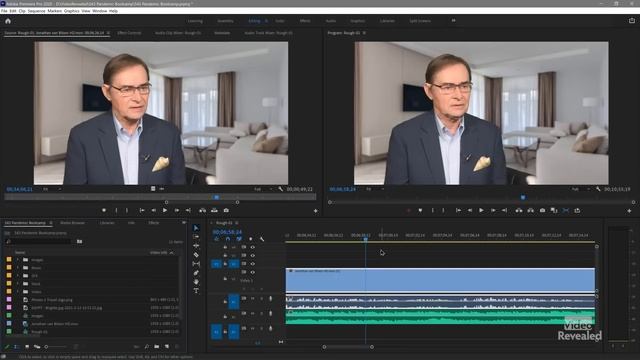Select the Razor tool
This screenshot has width=640, height=360.
pos(196,255)
